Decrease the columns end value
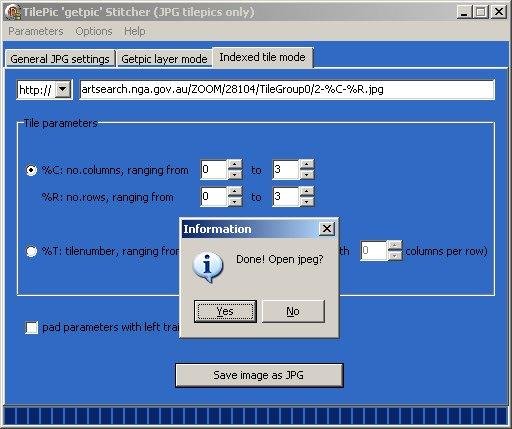Viewport: 512px width, 429px height. pyautogui.click(x=307, y=175)
